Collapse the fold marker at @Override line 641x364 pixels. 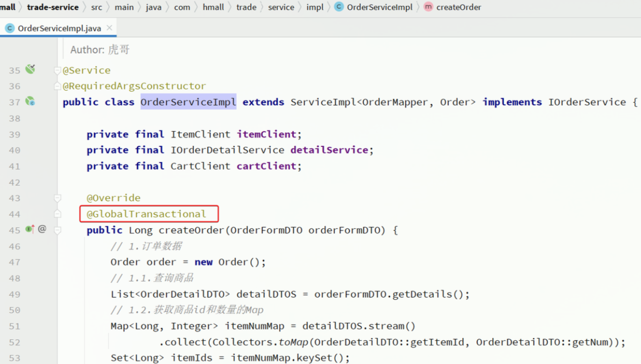(x=58, y=198)
